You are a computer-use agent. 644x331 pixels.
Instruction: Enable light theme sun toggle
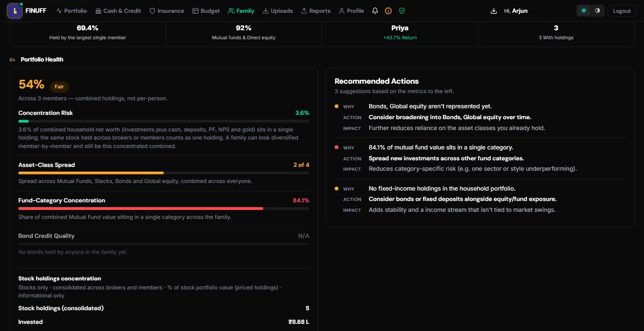pyautogui.click(x=583, y=11)
